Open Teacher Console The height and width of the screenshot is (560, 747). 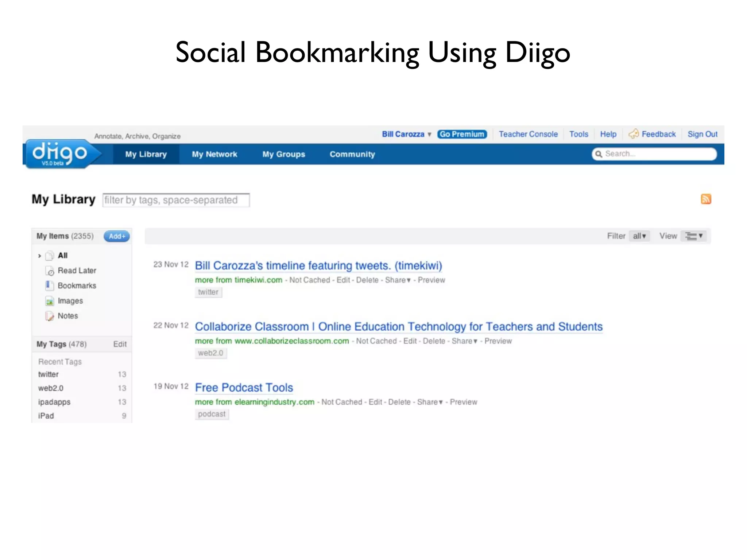click(x=528, y=134)
